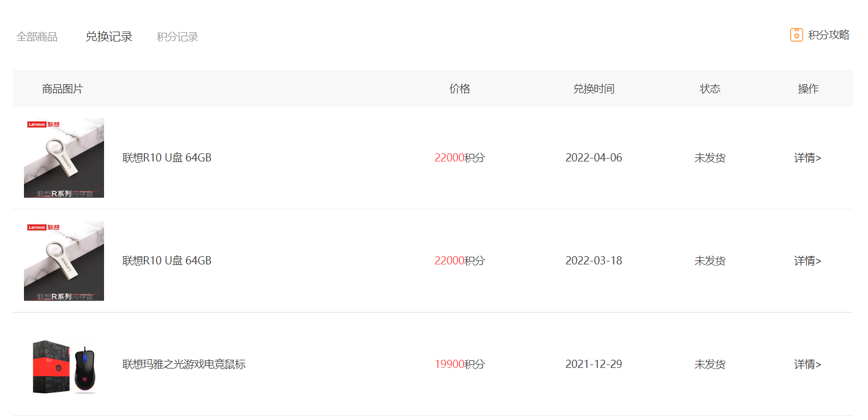Click the 价格 column header
Viewport: 868px width, 420px height.
(x=459, y=89)
